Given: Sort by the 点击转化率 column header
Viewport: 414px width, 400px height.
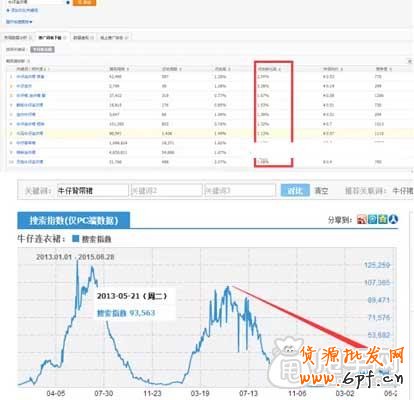Looking at the screenshot, I should [x=269, y=69].
